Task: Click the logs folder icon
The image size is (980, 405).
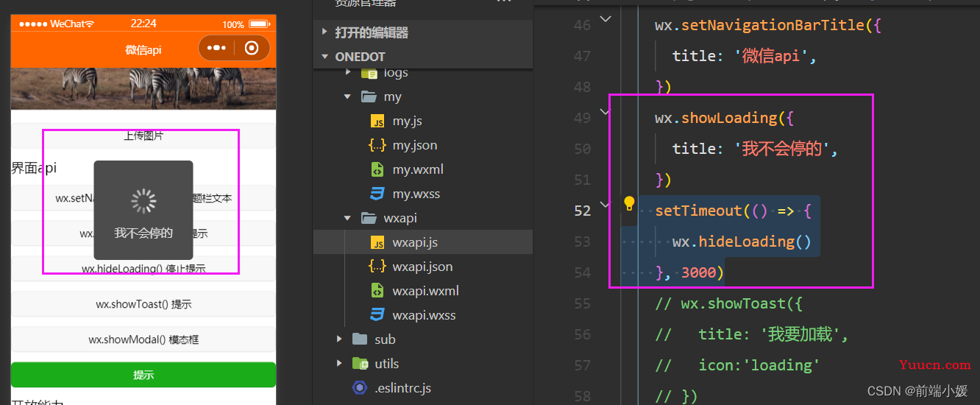Action: click(x=369, y=73)
